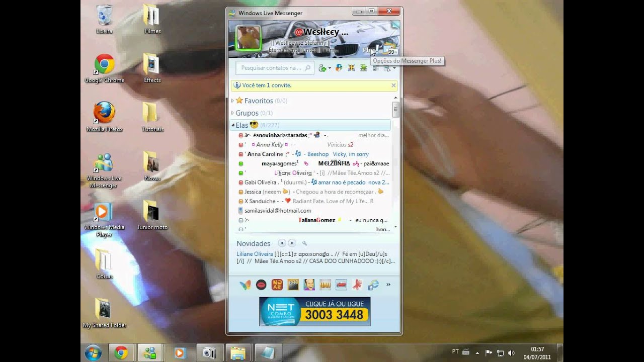
Task: Open the mail inbox 99+ icon
Action: click(390, 49)
